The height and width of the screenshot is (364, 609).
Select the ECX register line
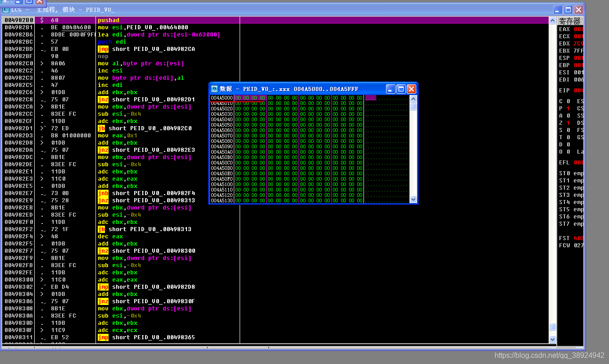coord(571,36)
